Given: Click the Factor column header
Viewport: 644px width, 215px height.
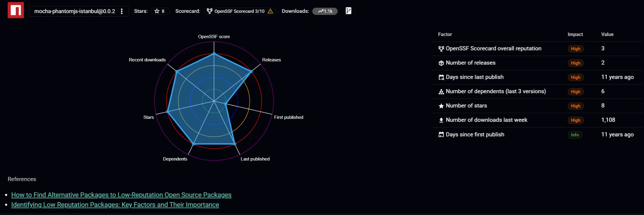Looking at the screenshot, I should point(445,34).
